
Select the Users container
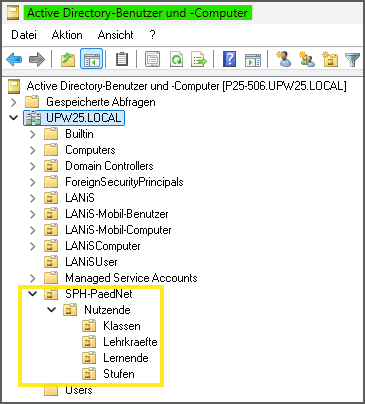pos(79,390)
